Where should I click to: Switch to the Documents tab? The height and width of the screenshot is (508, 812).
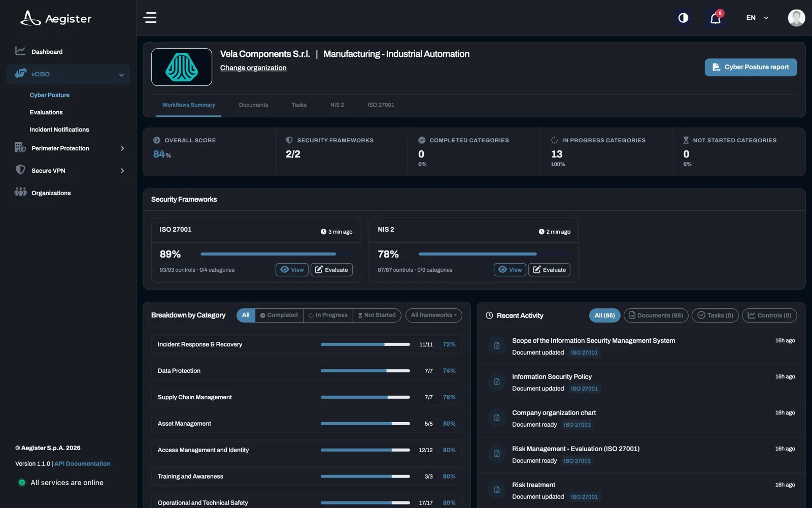[253, 105]
